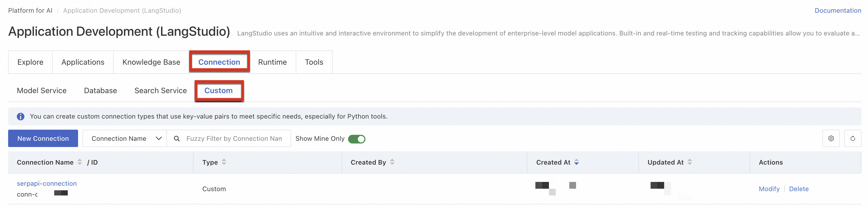Refresh the connection list
This screenshot has height=209, width=868.
point(853,138)
